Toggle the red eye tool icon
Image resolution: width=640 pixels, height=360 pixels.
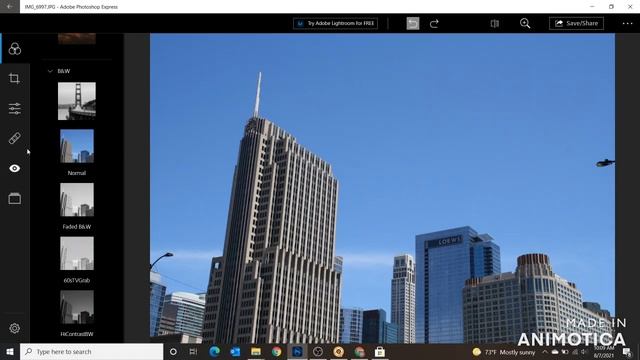pos(15,168)
